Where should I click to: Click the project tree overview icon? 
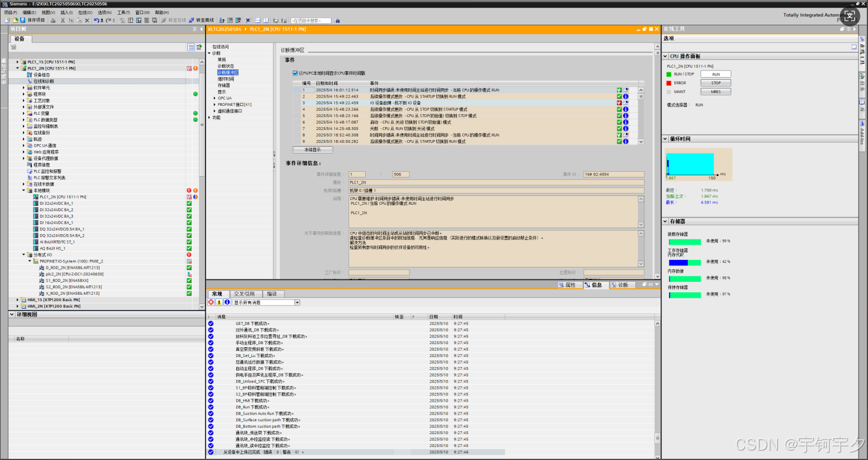(x=191, y=47)
